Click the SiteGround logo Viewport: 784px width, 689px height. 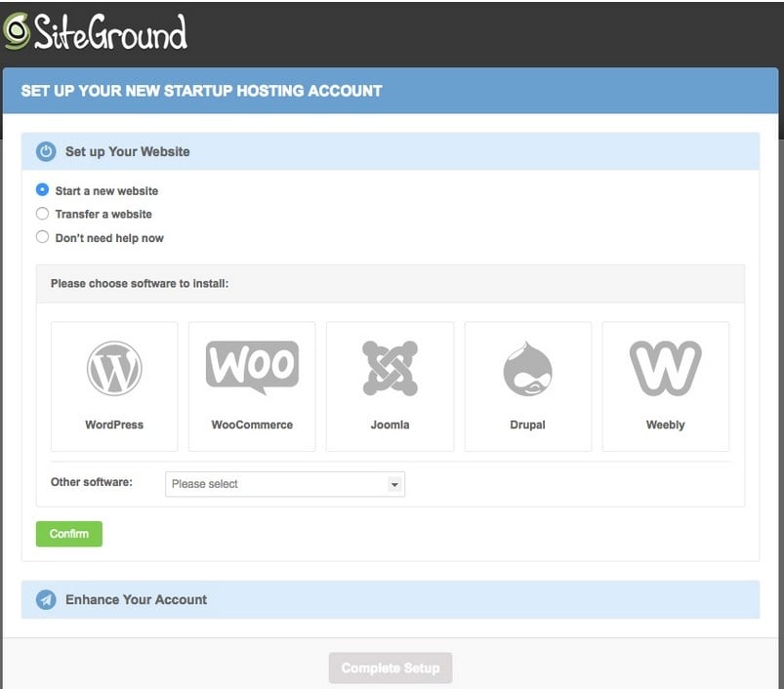click(95, 31)
